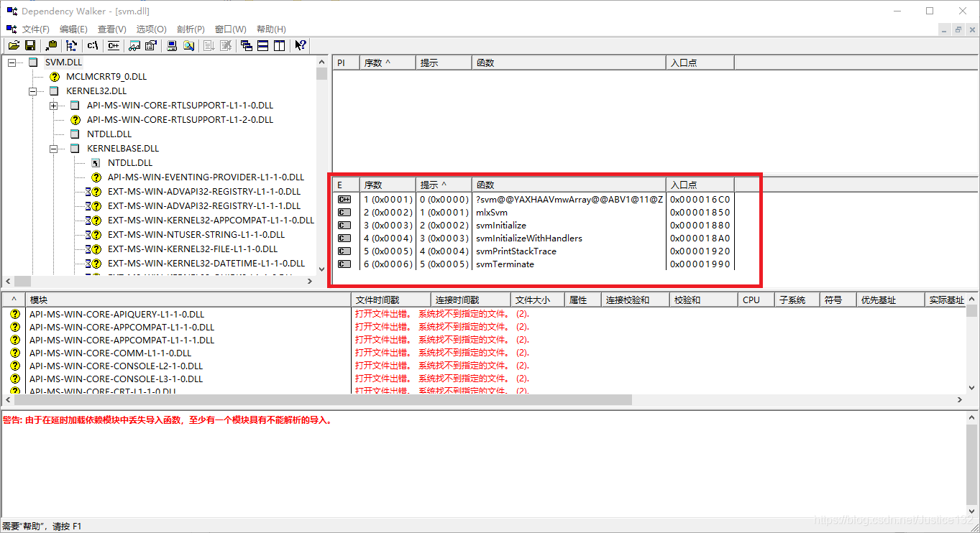Select API-MS-WIN-CORE-RTLSUPPORT-L1-2-0.DLL in tree

point(180,119)
